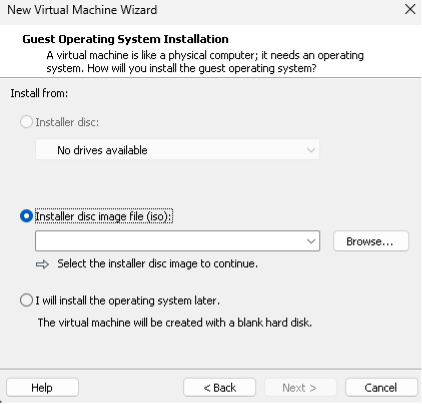Cancel the virtual machine wizard
The image size is (422, 404).
click(x=381, y=388)
